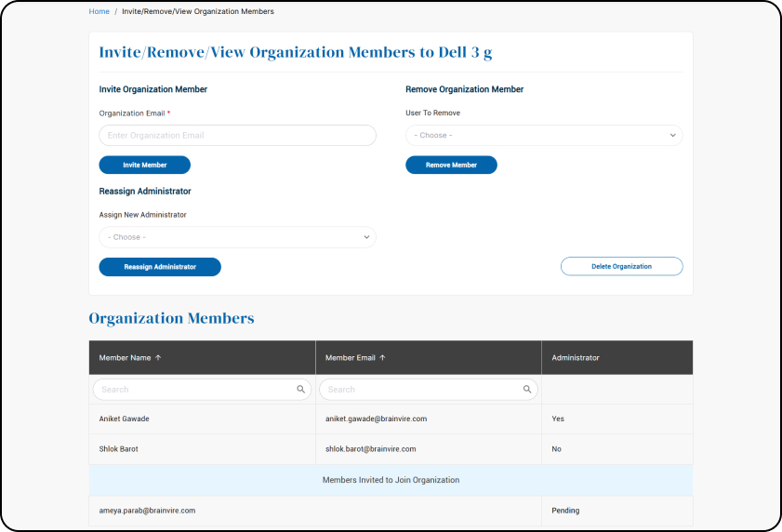Sort by Member Name arrow icon
Image resolution: width=782 pixels, height=532 pixels.
[x=158, y=357]
